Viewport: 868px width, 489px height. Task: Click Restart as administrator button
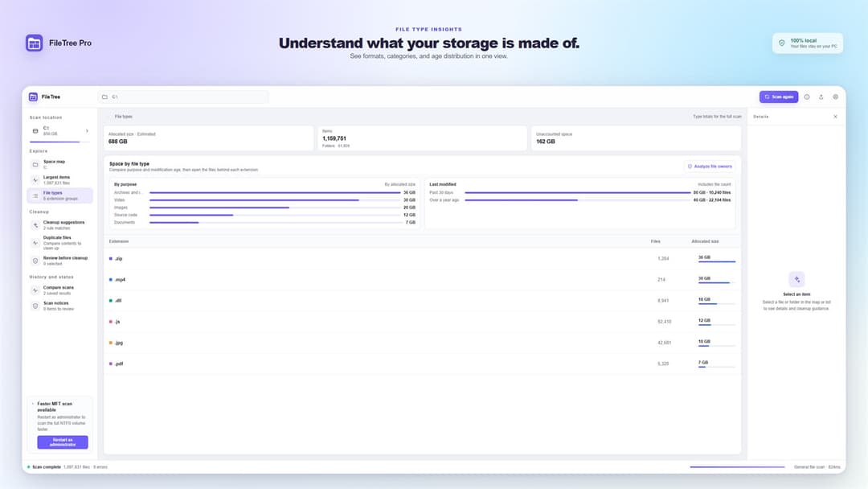[63, 442]
